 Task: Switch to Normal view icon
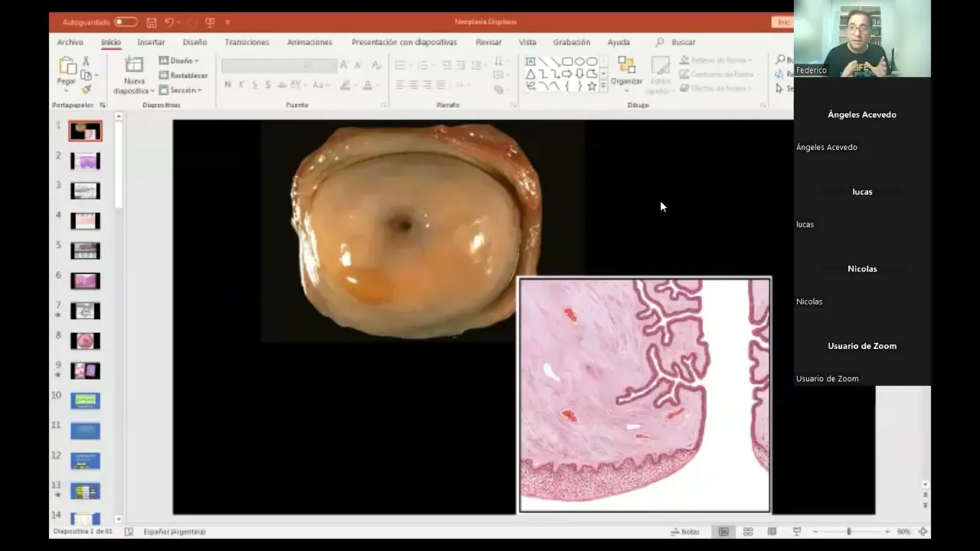[x=724, y=531]
